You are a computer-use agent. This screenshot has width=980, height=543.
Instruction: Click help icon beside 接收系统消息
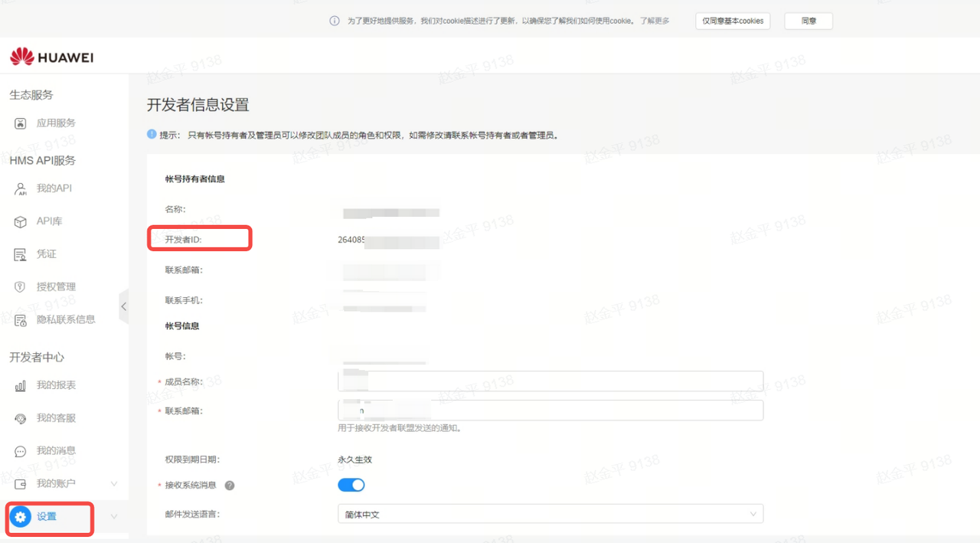[x=230, y=486]
